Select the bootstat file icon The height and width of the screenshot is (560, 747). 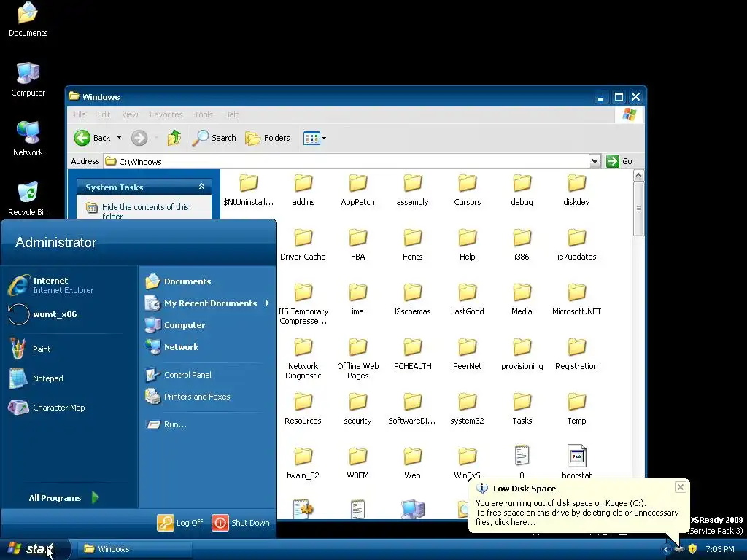(576, 455)
